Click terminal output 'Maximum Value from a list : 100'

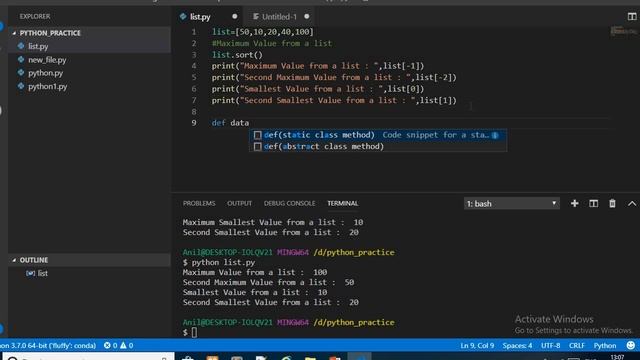click(255, 272)
